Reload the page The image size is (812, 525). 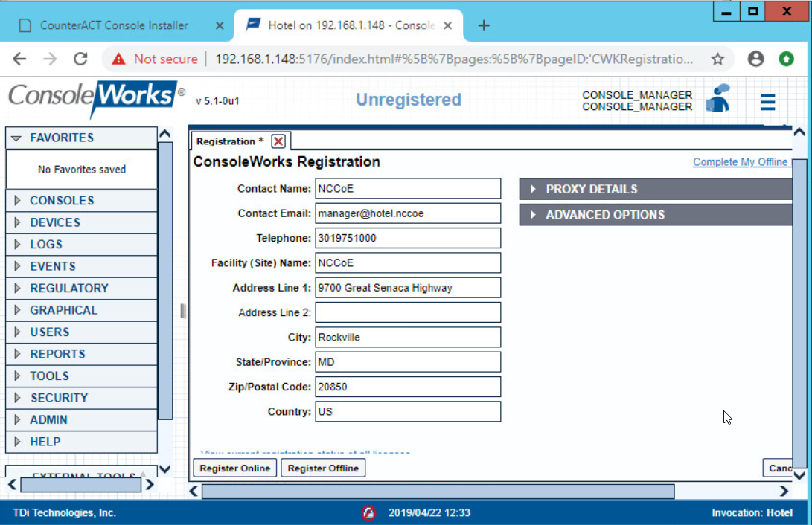80,59
